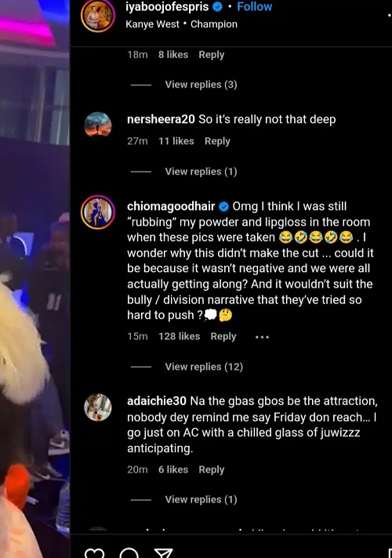Open adaichie30 profile avatar
This screenshot has height=558, width=392.
(x=97, y=407)
